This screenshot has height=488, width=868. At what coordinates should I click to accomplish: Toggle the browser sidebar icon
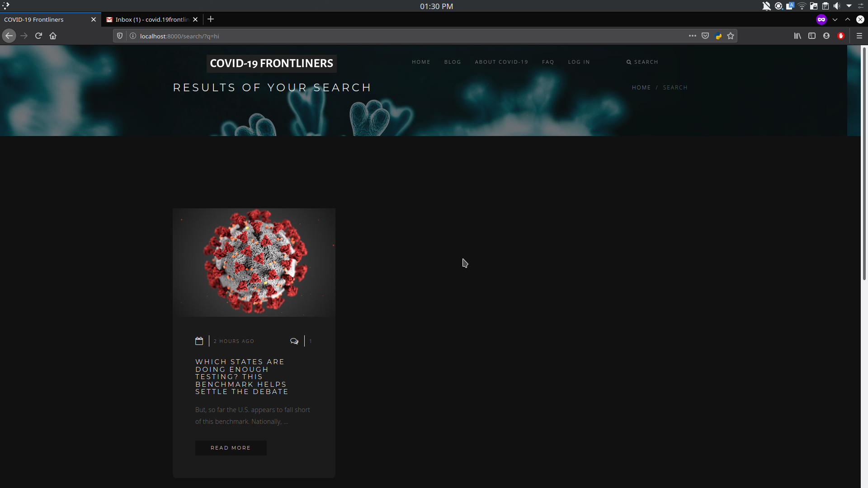click(x=812, y=36)
